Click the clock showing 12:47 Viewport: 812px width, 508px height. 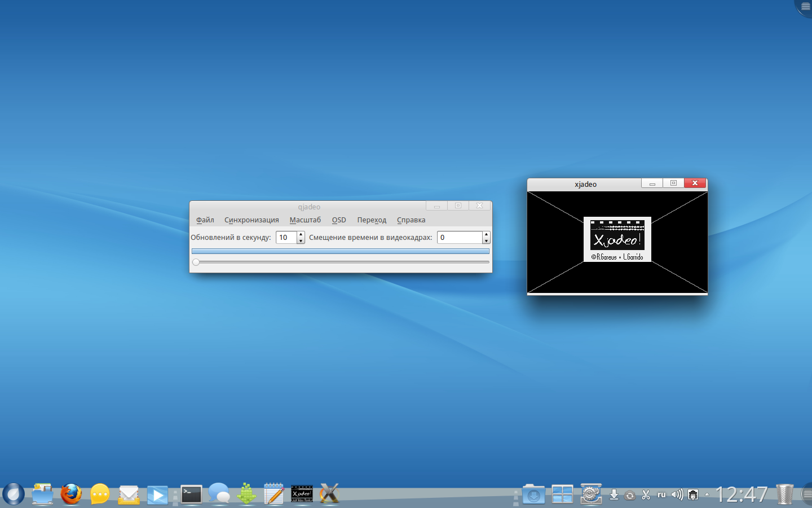click(x=741, y=495)
